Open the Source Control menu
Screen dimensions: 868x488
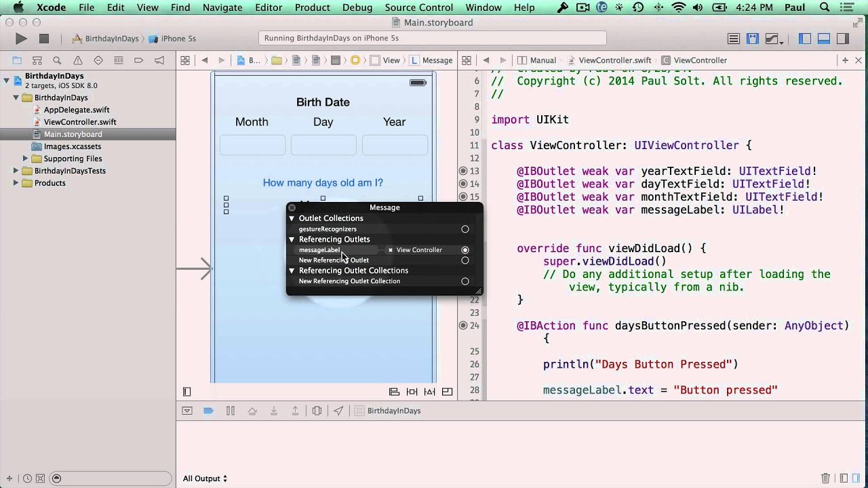click(x=419, y=7)
